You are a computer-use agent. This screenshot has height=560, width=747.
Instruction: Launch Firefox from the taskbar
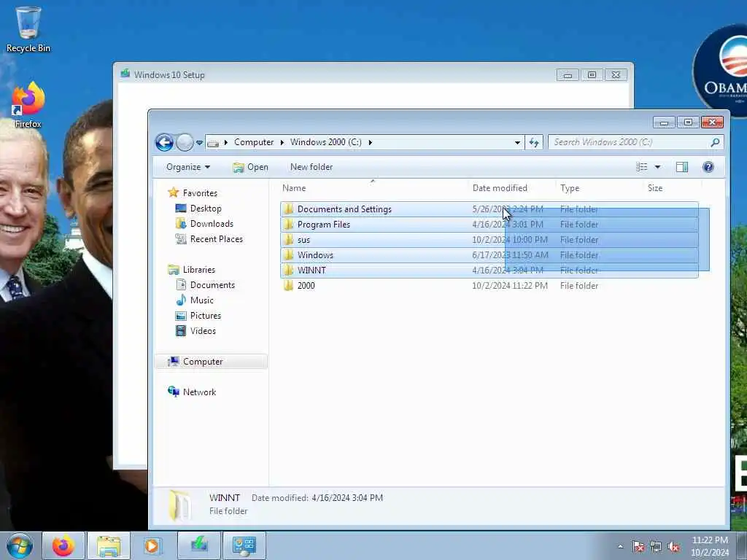click(x=63, y=545)
